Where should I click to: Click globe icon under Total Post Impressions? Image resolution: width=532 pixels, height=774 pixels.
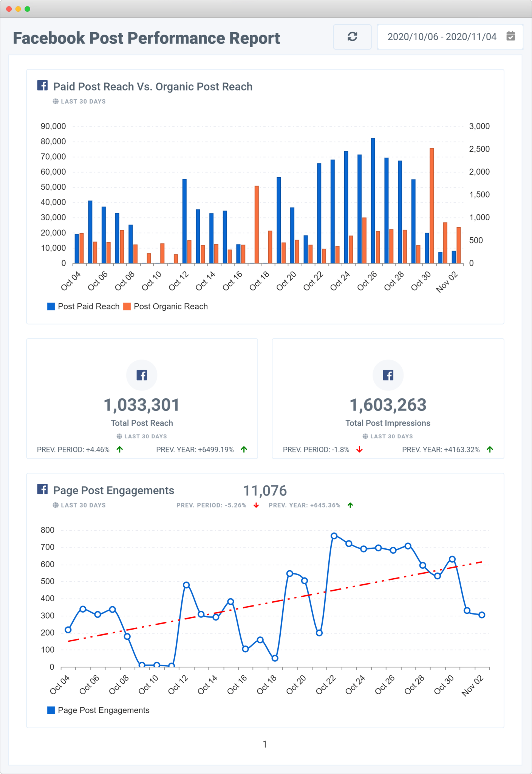coord(365,436)
